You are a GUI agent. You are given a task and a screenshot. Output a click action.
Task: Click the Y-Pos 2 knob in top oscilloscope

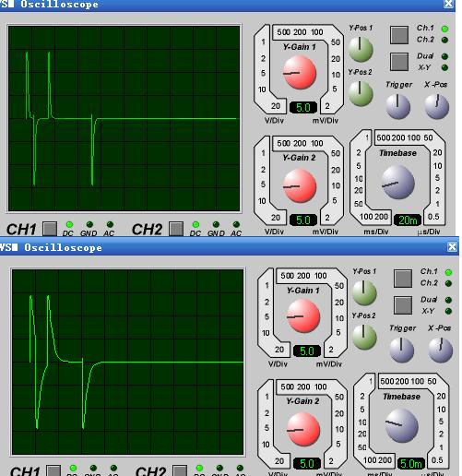(361, 93)
